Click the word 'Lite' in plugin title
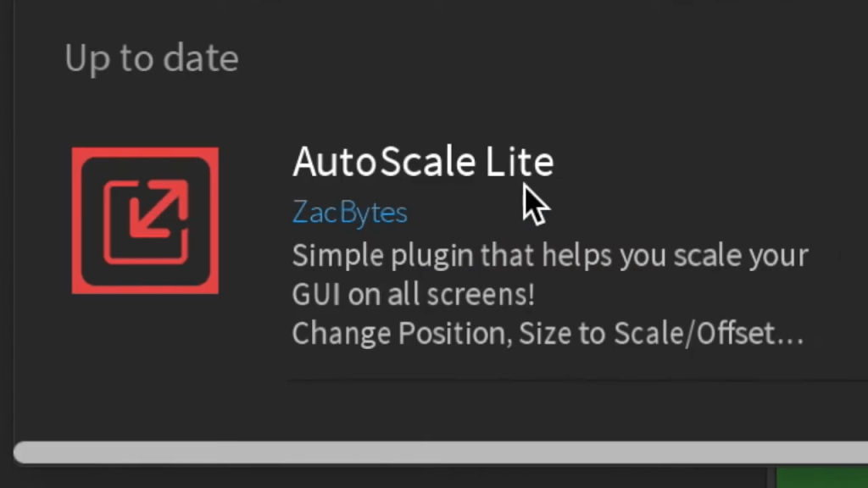Screen dimensions: 868x488 (520, 162)
